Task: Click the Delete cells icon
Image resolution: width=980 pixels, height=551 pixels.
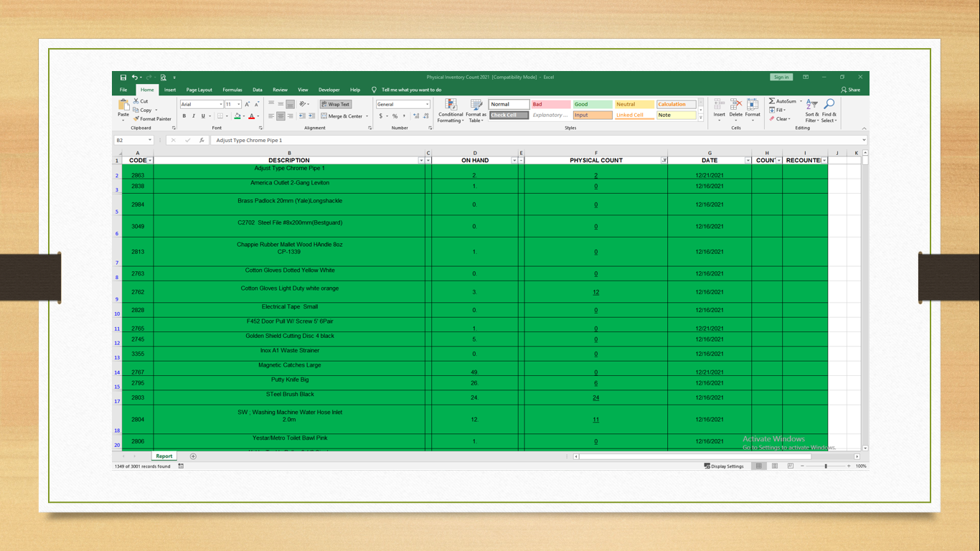Action: 736,105
